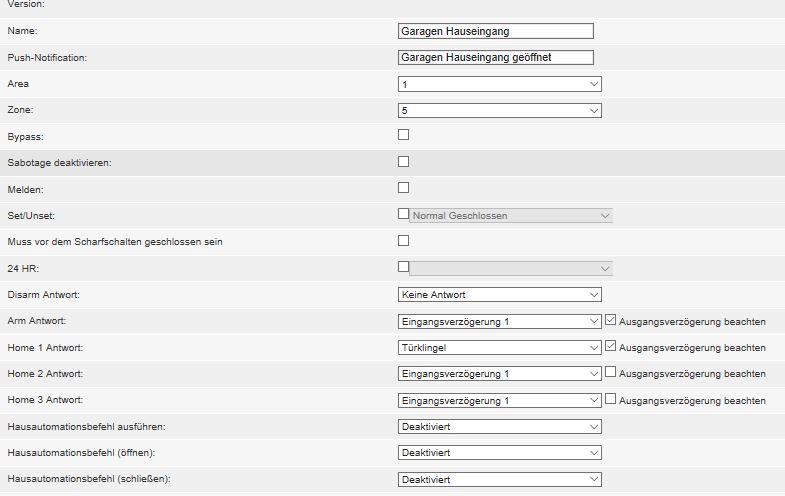This screenshot has height=496, width=785.
Task: Toggle the Melden checkbox
Action: coord(404,187)
